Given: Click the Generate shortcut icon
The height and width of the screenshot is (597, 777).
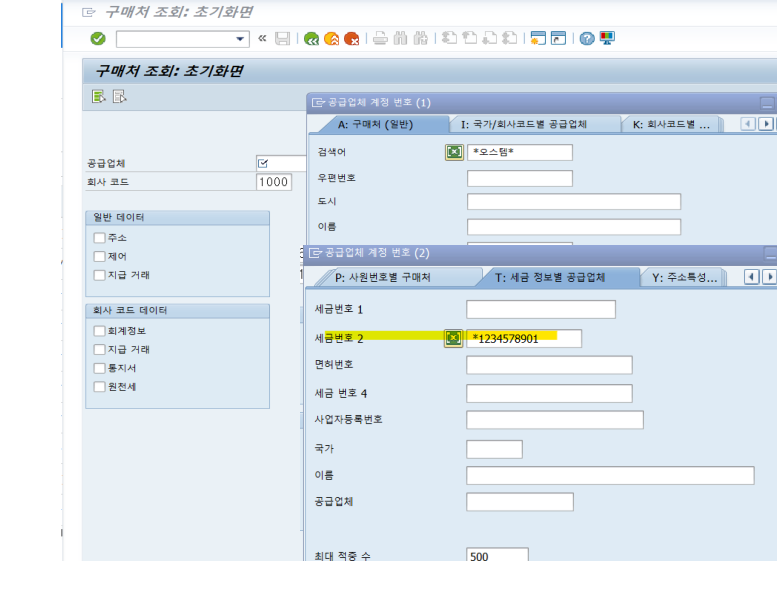Looking at the screenshot, I should 558,38.
